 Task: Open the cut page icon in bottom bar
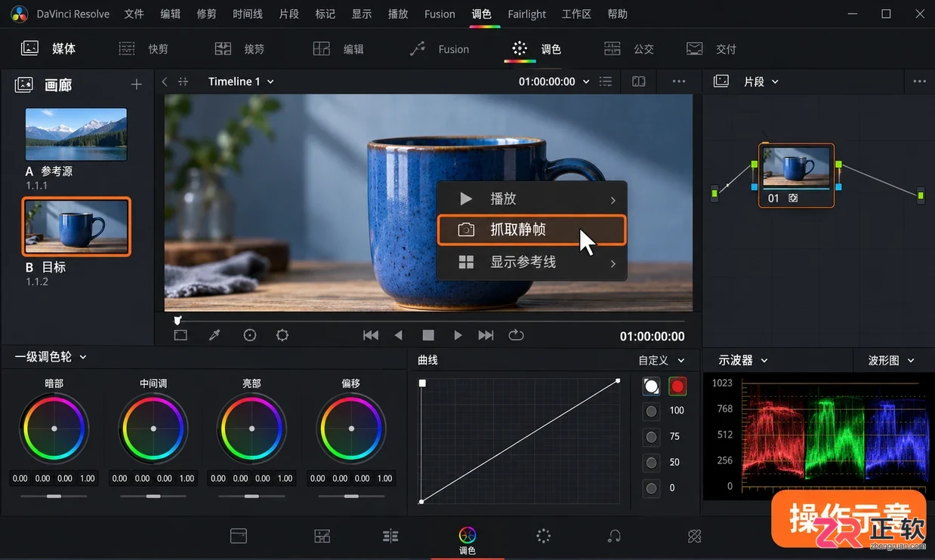tap(322, 536)
